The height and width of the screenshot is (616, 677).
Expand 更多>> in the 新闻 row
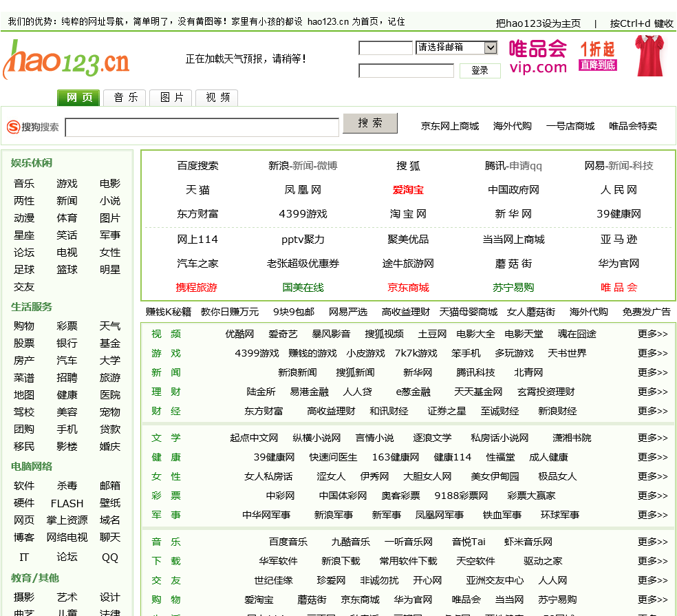coord(652,373)
